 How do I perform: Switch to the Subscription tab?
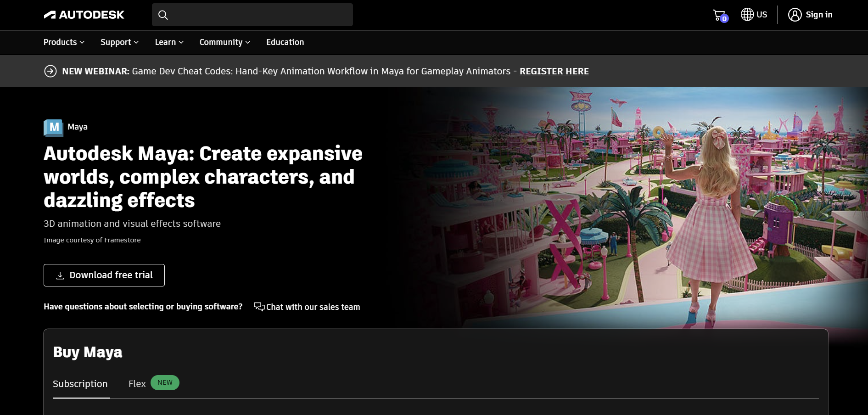(x=80, y=384)
